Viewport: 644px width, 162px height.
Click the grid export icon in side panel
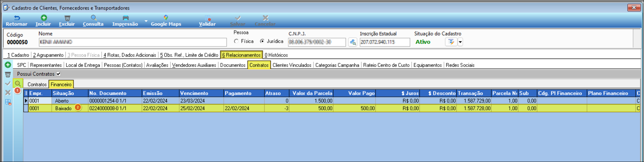pyautogui.click(x=8, y=102)
